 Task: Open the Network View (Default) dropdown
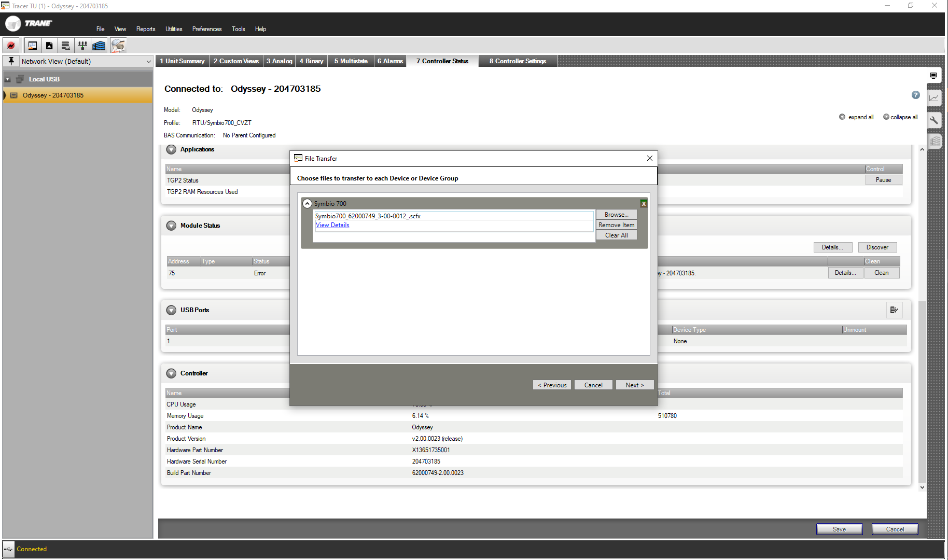pyautogui.click(x=86, y=61)
